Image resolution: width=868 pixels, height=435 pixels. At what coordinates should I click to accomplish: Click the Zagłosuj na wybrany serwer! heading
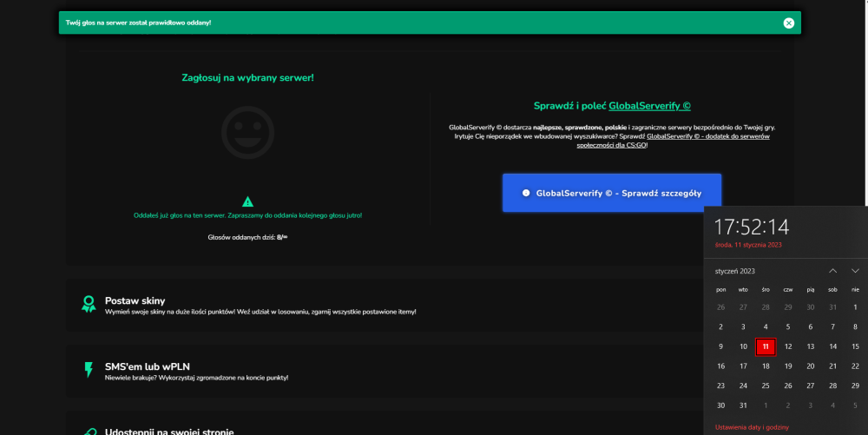click(x=247, y=78)
